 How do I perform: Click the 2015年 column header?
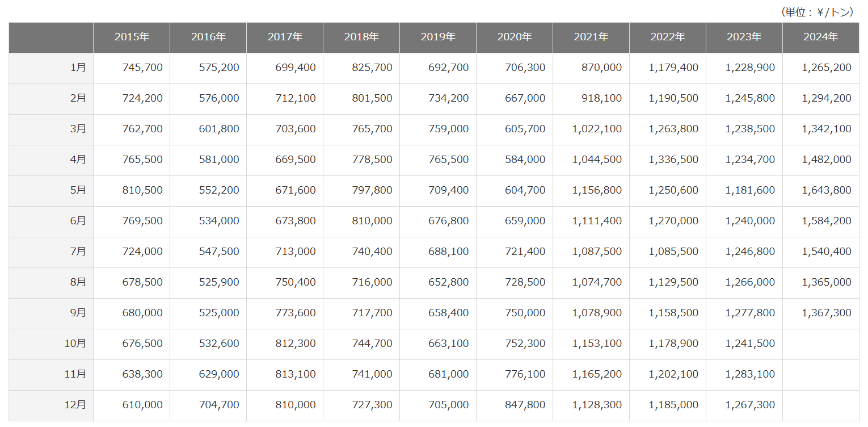click(132, 37)
